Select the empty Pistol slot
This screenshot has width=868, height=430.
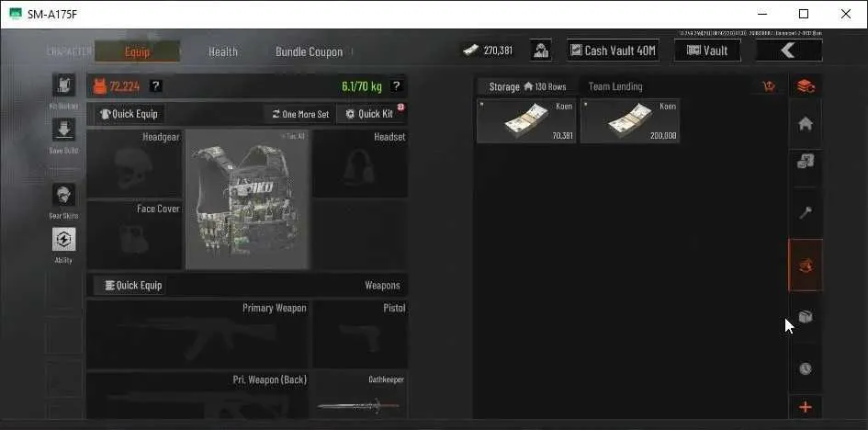pos(360,334)
